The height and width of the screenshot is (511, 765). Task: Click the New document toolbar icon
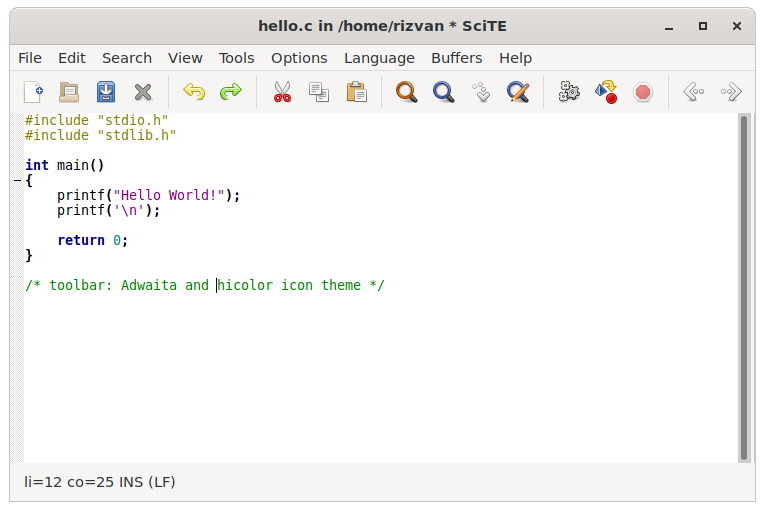[x=33, y=92]
